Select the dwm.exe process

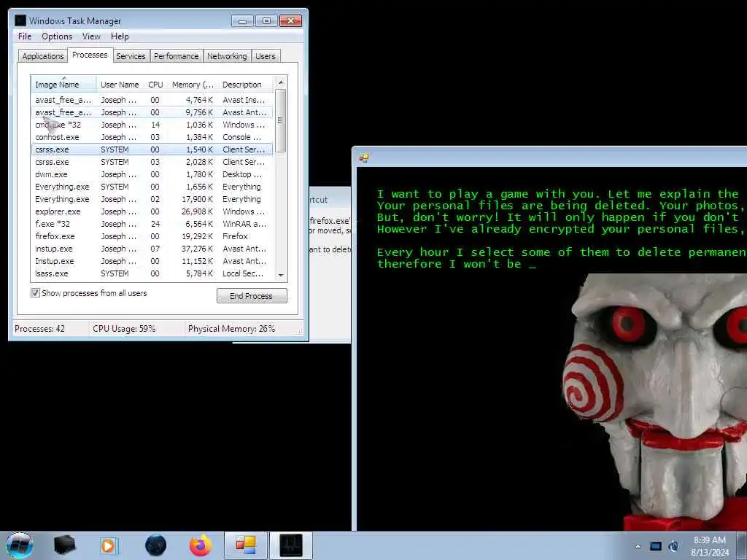coord(152,174)
